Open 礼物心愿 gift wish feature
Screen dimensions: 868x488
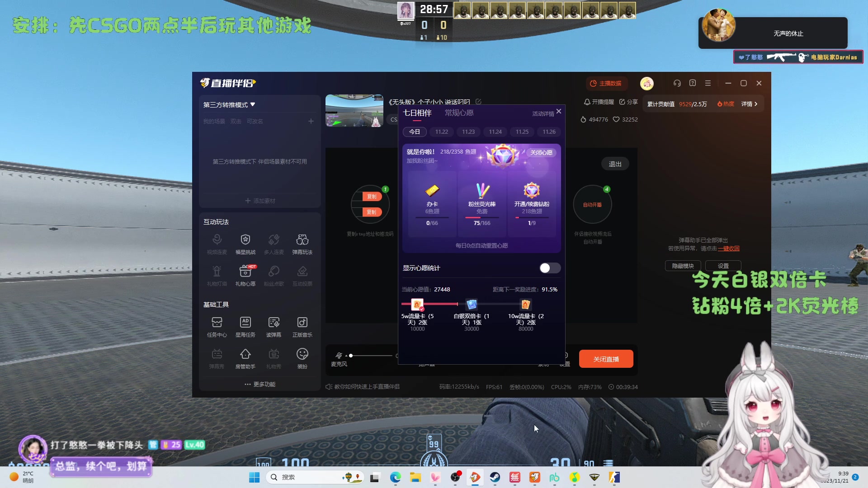click(x=245, y=276)
